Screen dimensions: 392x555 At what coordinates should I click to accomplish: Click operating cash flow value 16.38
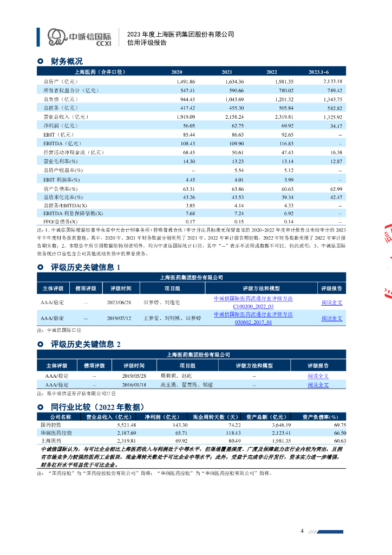[336, 152]
